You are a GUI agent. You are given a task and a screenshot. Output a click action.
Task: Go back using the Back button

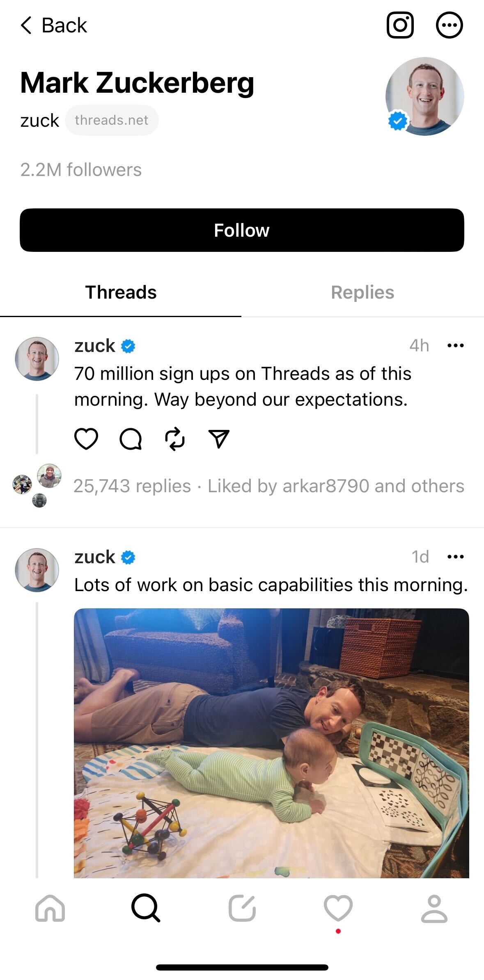tap(54, 25)
